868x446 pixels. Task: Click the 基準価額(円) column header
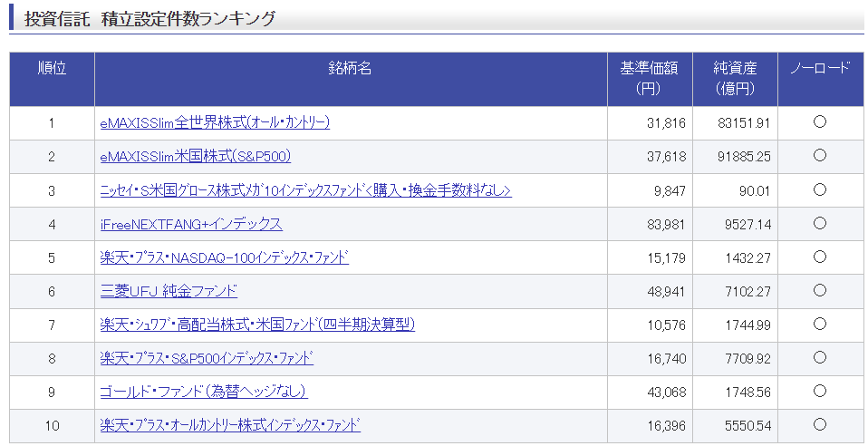pyautogui.click(x=649, y=79)
